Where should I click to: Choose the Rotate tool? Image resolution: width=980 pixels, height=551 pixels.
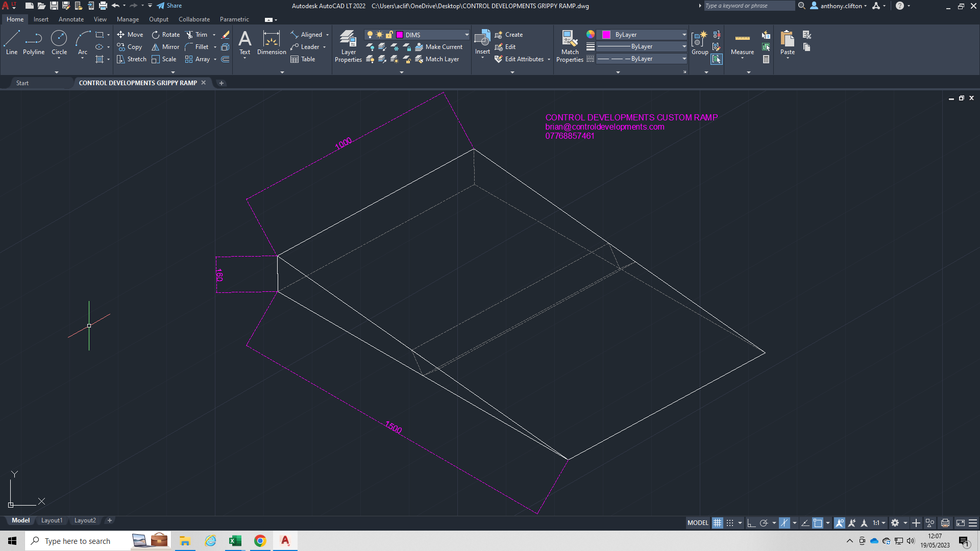165,35
